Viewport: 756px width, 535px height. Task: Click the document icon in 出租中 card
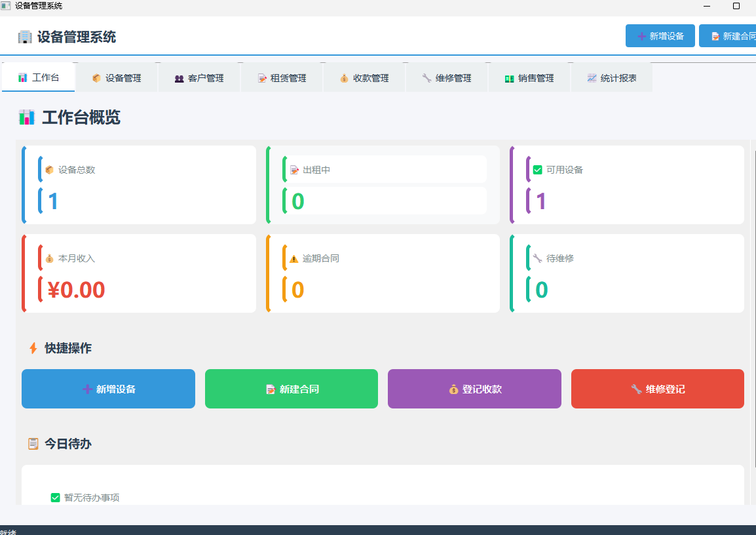tap(294, 170)
